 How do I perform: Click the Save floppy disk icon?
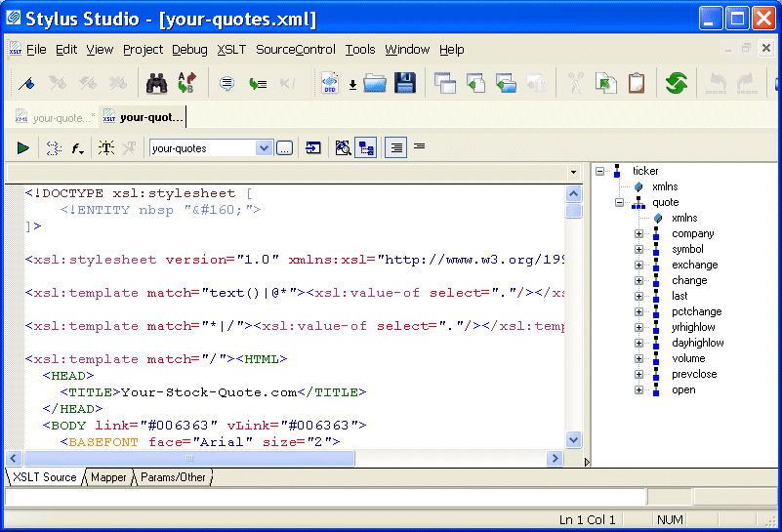[x=405, y=84]
